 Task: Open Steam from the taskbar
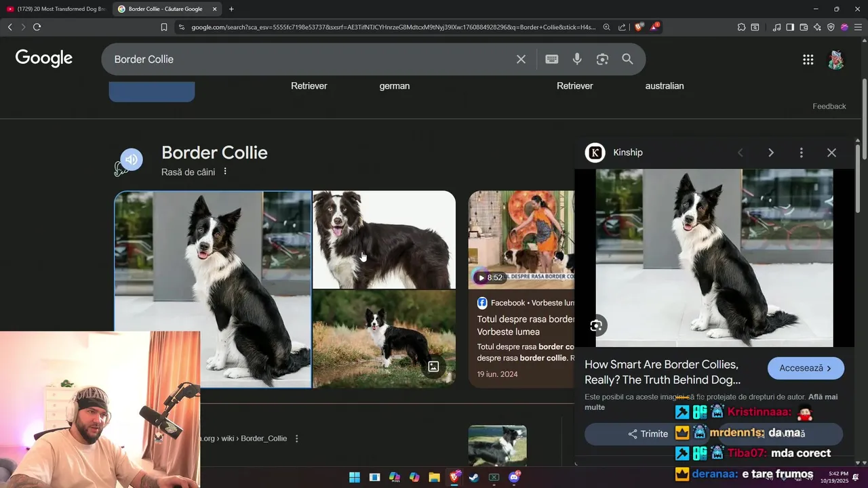[x=474, y=477]
